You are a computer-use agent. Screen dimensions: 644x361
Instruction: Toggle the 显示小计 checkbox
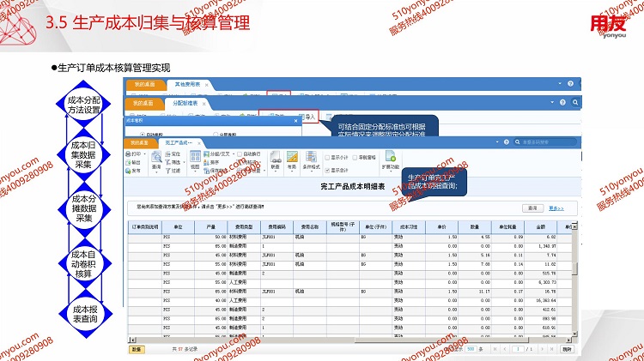click(329, 158)
